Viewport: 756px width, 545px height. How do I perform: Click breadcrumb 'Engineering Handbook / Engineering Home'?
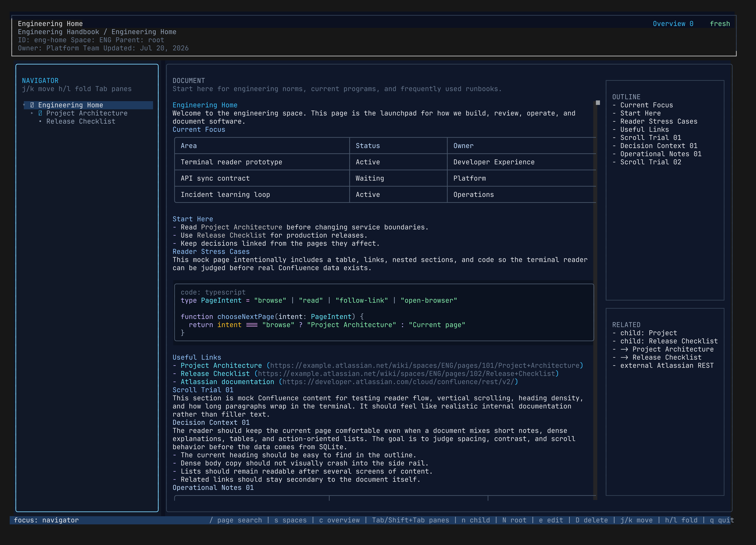pyautogui.click(x=97, y=32)
